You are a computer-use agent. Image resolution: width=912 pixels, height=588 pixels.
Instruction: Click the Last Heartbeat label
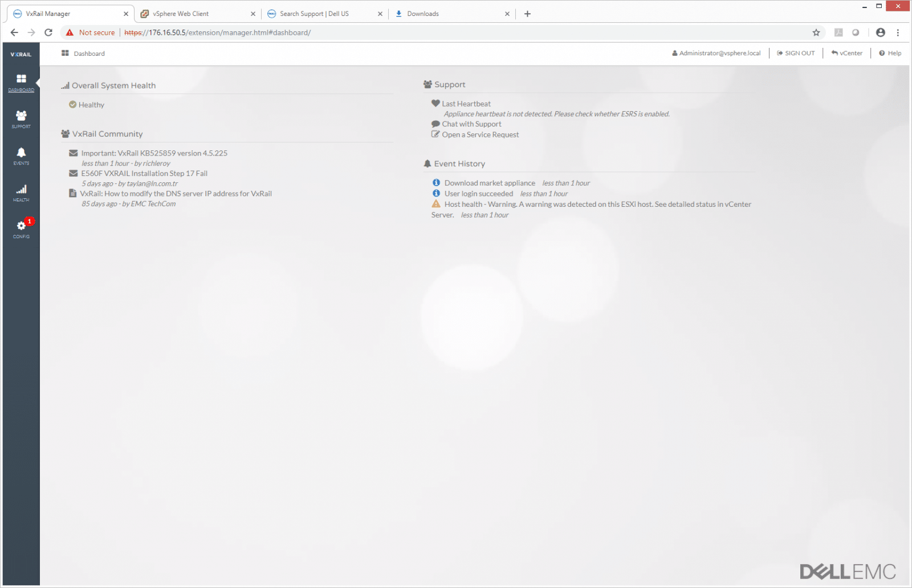pyautogui.click(x=466, y=104)
